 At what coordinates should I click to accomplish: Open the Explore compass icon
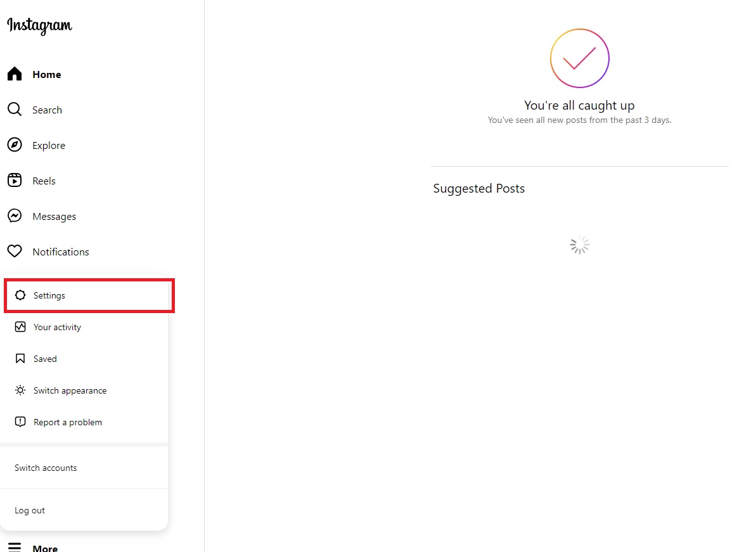point(15,144)
